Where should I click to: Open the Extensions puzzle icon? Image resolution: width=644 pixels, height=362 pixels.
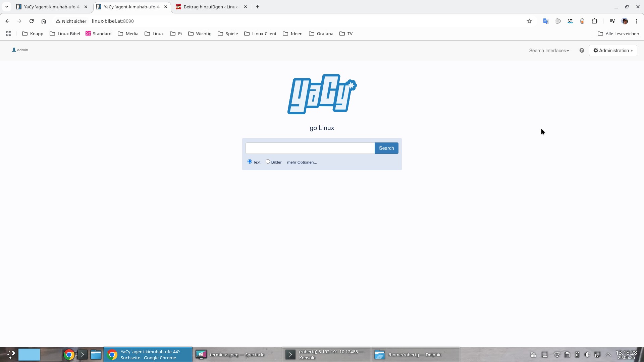click(x=594, y=21)
